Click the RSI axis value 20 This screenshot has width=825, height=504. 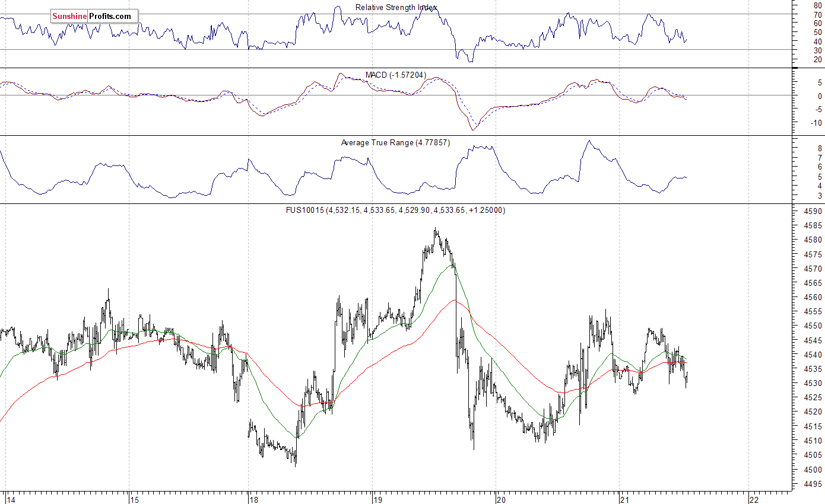(818, 59)
